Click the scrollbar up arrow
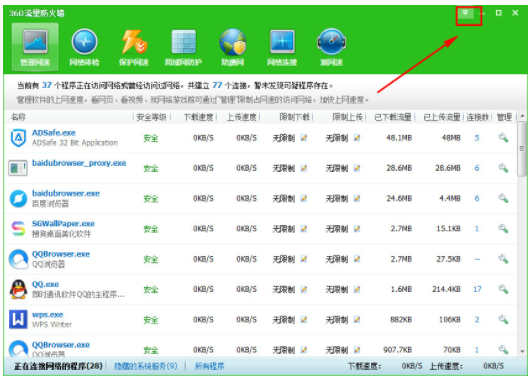 pos(522,116)
